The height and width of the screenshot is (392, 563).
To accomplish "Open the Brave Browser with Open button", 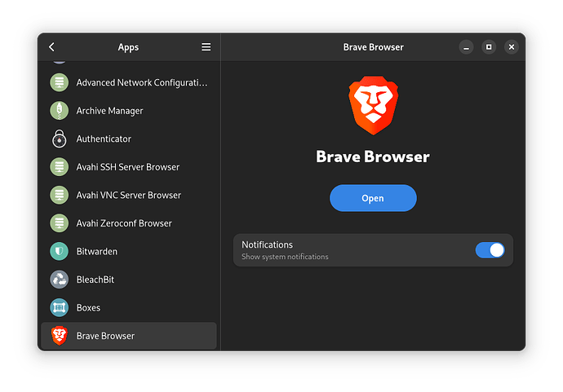I will tap(373, 198).
